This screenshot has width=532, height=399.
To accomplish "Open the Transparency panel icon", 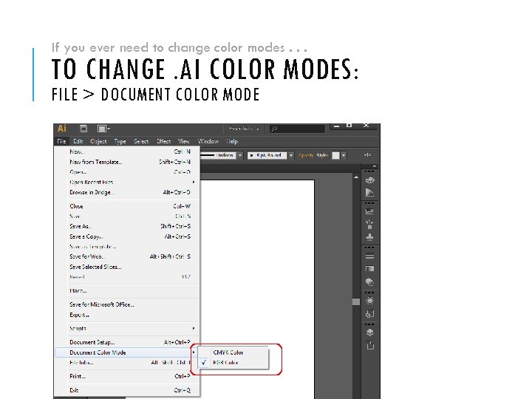I will (369, 282).
